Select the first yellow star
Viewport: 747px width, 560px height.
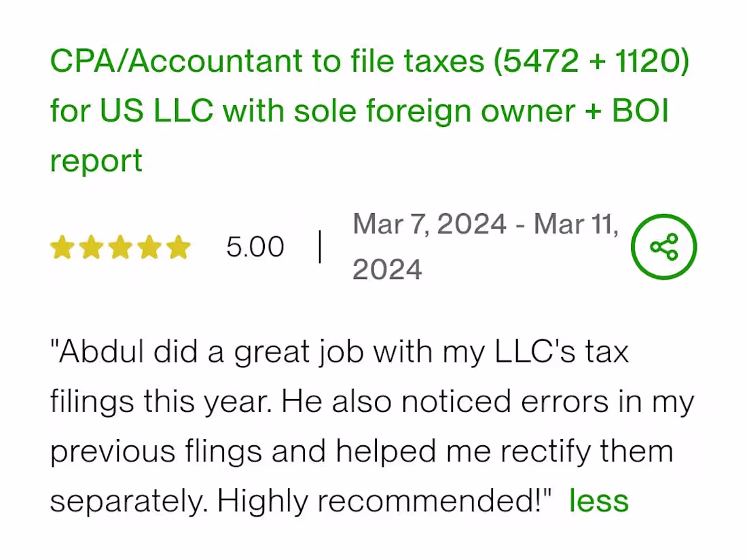pyautogui.click(x=62, y=246)
